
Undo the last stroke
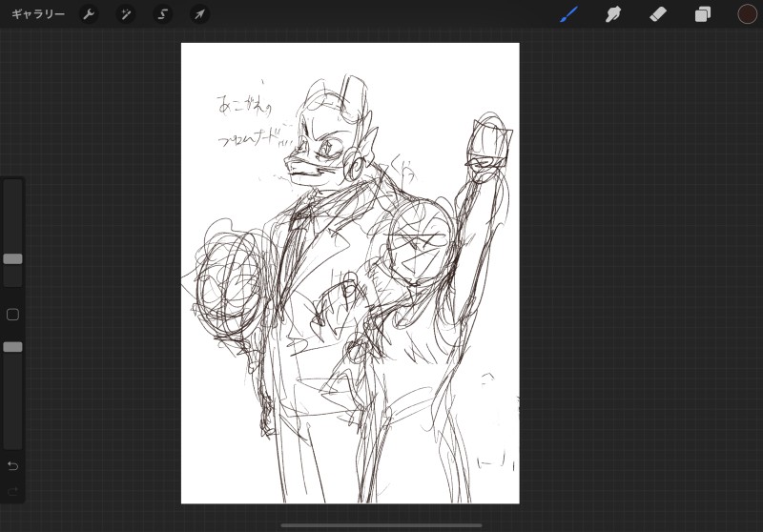pyautogui.click(x=12, y=466)
